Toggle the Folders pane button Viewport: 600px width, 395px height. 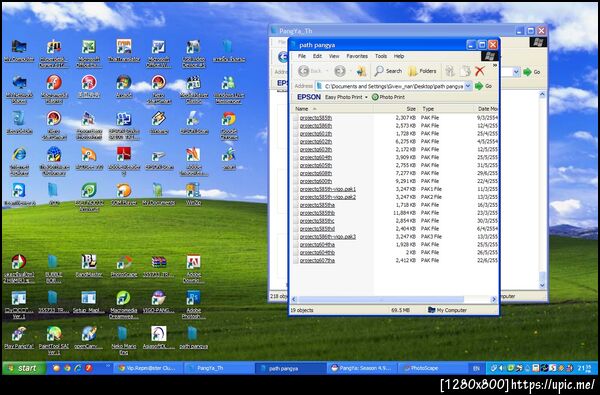422,71
